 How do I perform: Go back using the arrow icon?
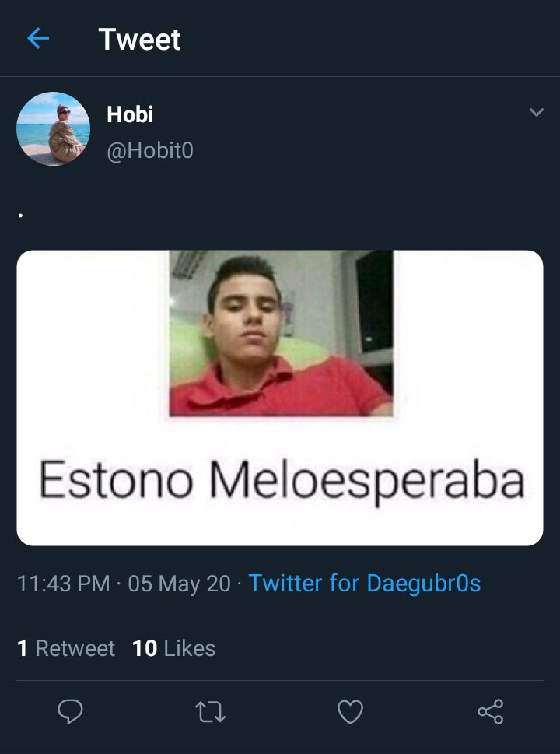(x=38, y=38)
